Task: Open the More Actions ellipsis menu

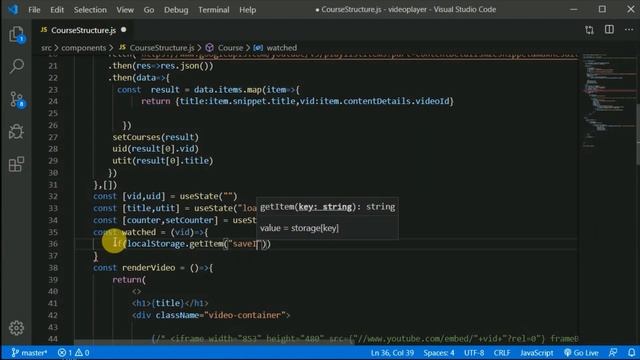Action: tap(629, 29)
